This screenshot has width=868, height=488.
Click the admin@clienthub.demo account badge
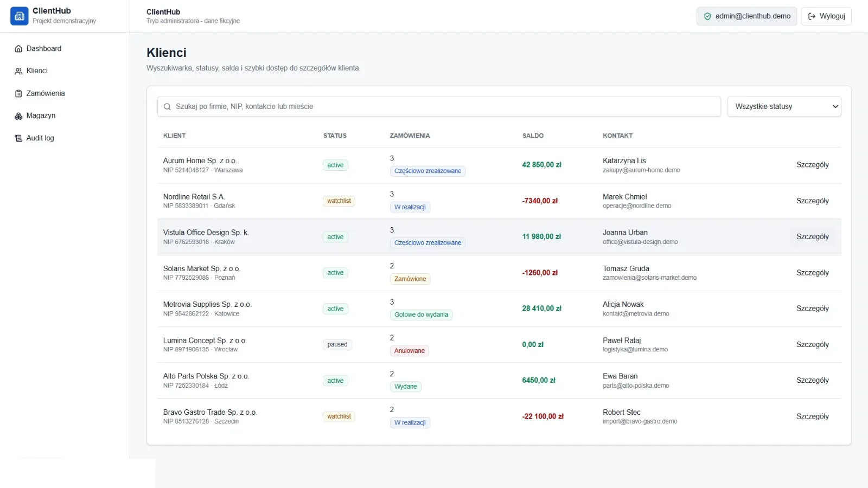tap(747, 16)
